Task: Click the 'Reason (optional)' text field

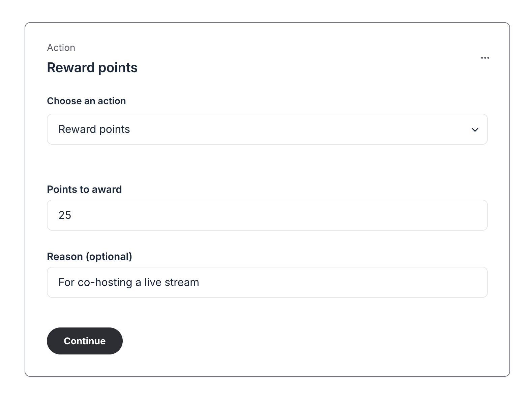Action: click(x=267, y=282)
